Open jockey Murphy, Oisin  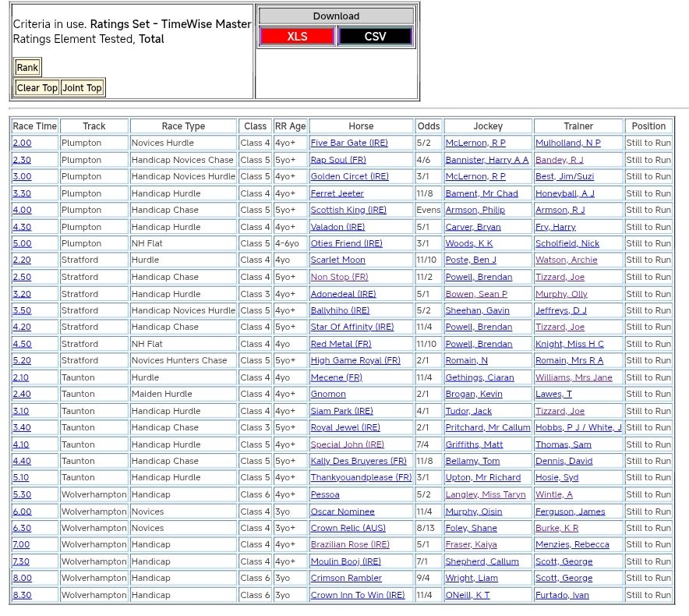coord(474,512)
